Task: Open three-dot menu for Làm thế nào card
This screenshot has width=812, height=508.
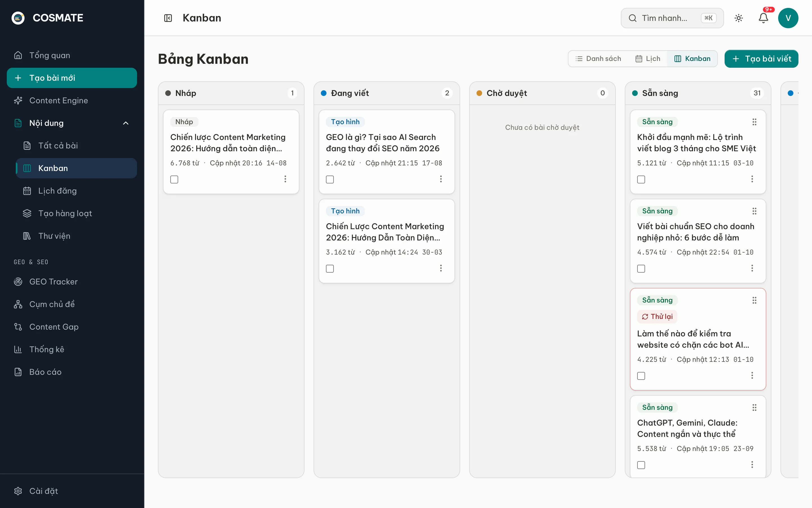Action: click(752, 375)
